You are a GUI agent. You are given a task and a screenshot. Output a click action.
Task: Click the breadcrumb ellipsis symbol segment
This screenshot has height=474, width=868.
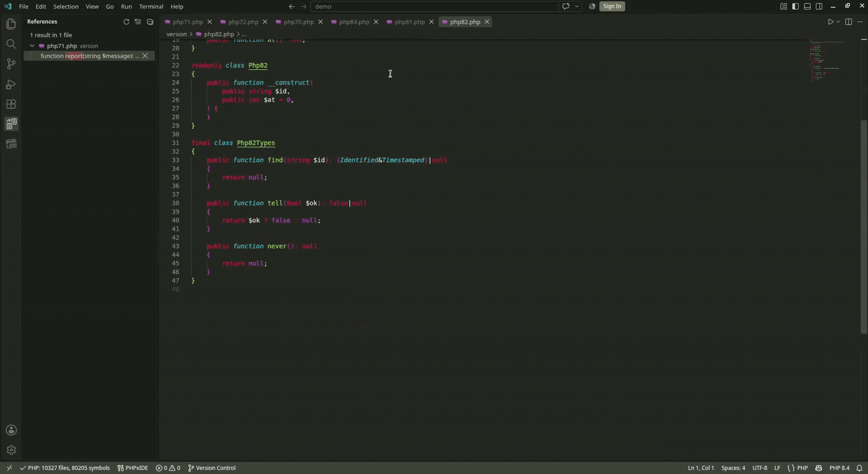(244, 34)
